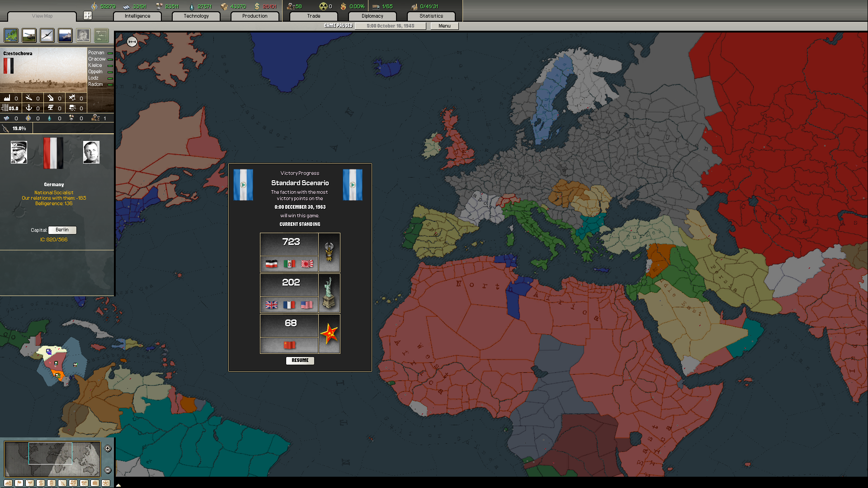Expand panel with white up triangle
Viewport: 868px width, 488px height.
(x=118, y=485)
